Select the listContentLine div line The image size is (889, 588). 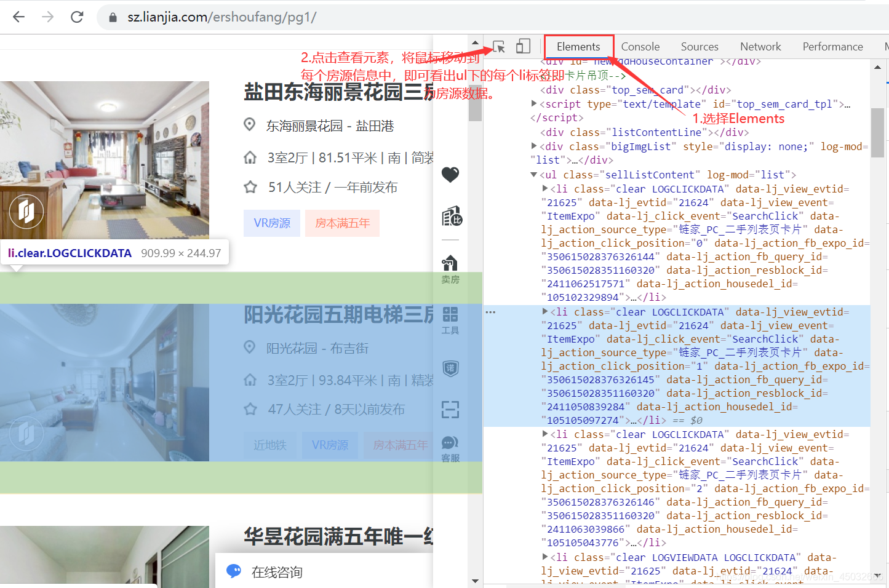644,132
